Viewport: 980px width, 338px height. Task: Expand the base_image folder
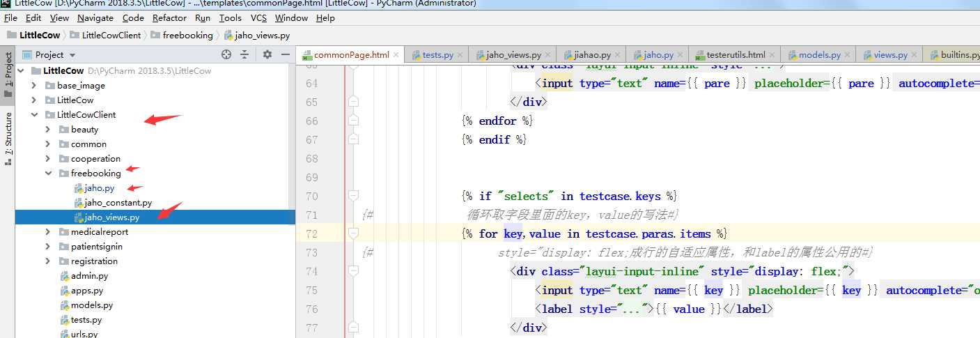[x=34, y=86]
